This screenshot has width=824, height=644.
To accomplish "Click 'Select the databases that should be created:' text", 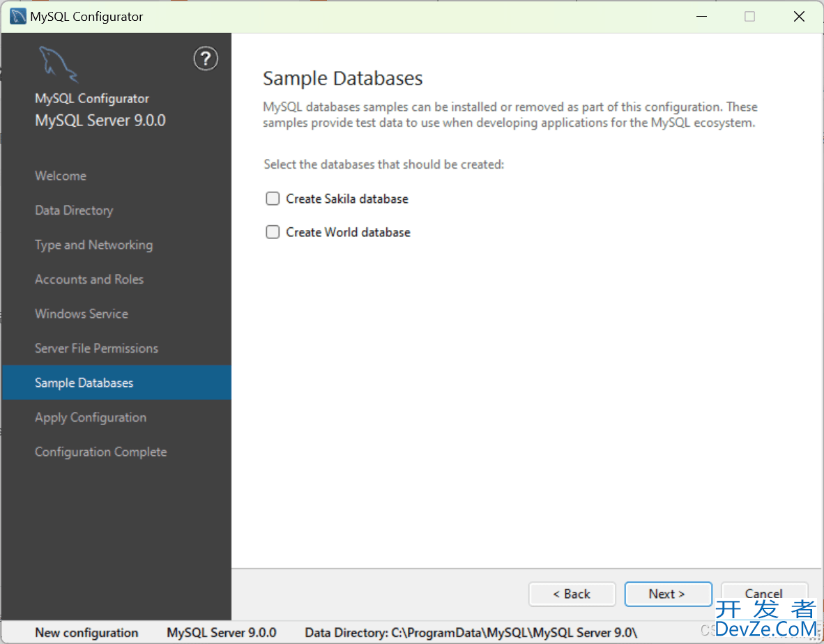I will coord(383,164).
